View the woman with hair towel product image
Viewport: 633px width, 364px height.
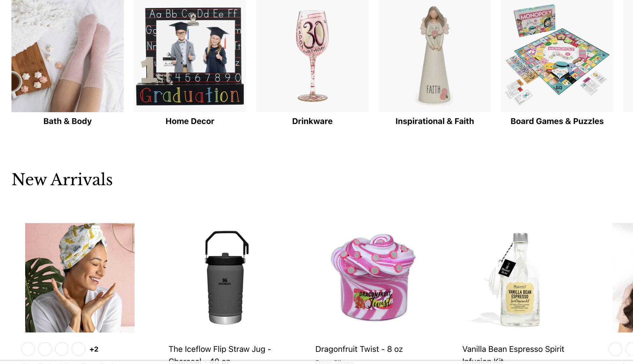pos(80,278)
